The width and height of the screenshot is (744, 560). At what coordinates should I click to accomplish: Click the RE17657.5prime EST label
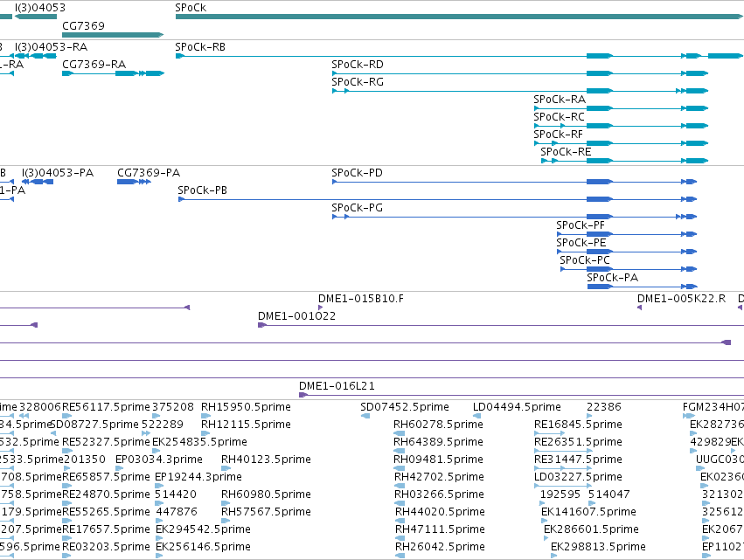pyautogui.click(x=106, y=530)
